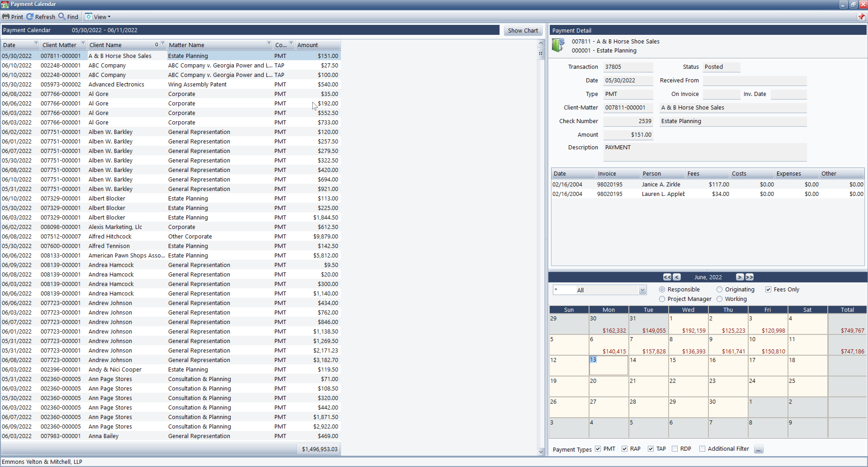Uncheck TAP payment type
868x467 pixels.
tap(651, 449)
